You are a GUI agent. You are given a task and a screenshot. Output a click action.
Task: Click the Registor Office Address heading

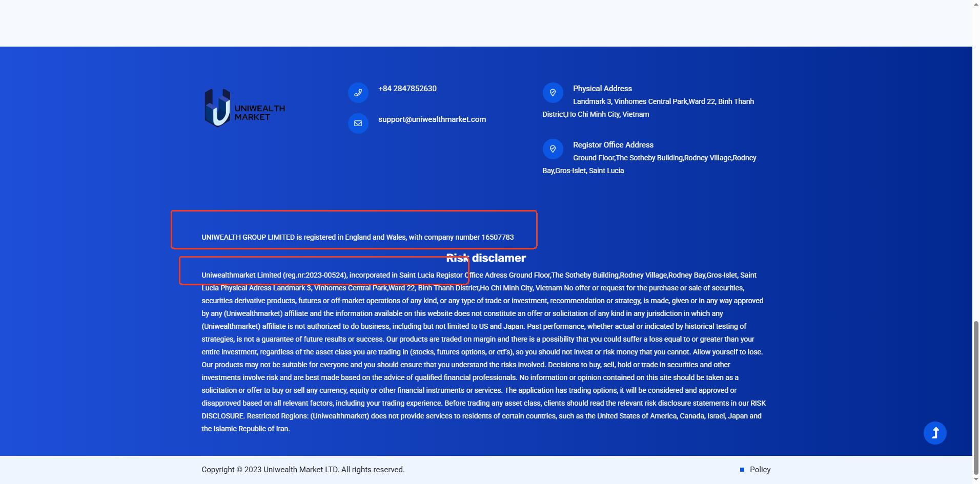[x=613, y=145]
